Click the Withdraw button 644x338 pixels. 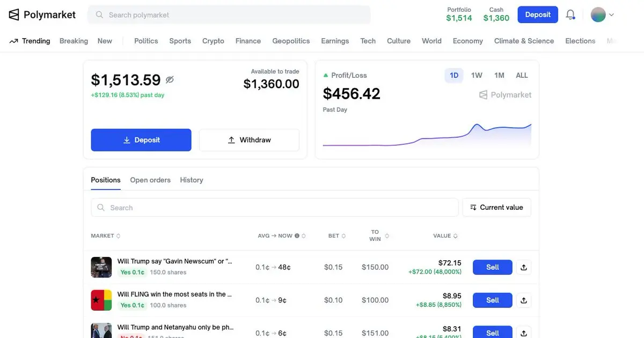(x=249, y=140)
